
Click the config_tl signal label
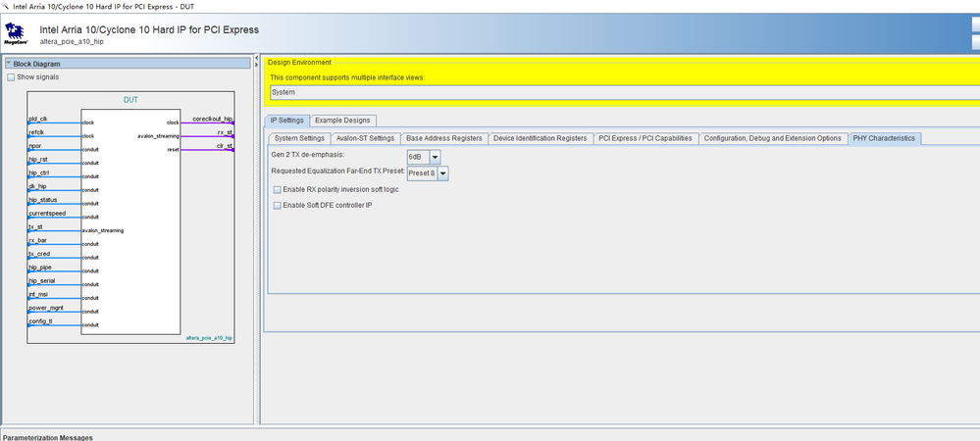pos(40,321)
